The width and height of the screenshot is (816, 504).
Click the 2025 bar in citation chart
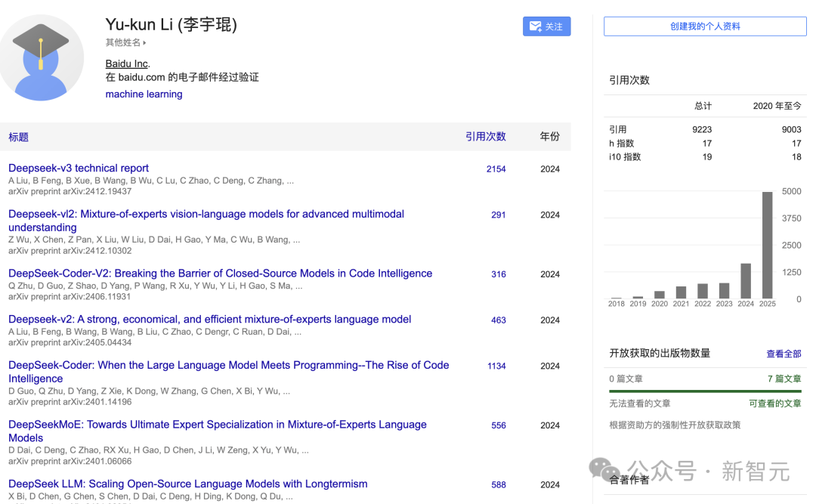[767, 245]
